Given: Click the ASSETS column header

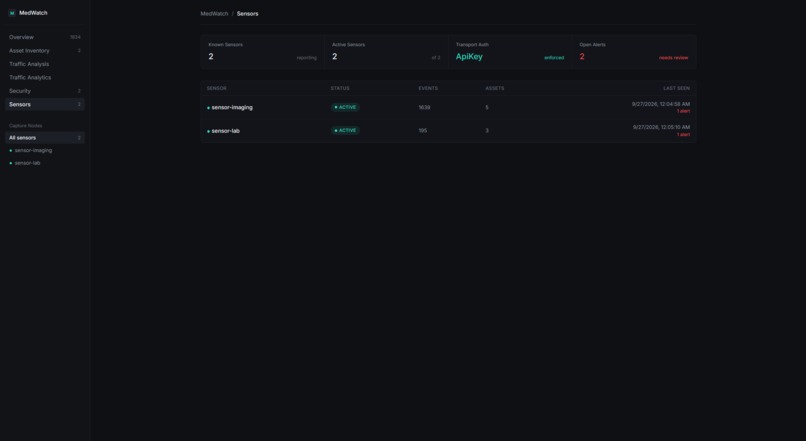Looking at the screenshot, I should click(494, 88).
